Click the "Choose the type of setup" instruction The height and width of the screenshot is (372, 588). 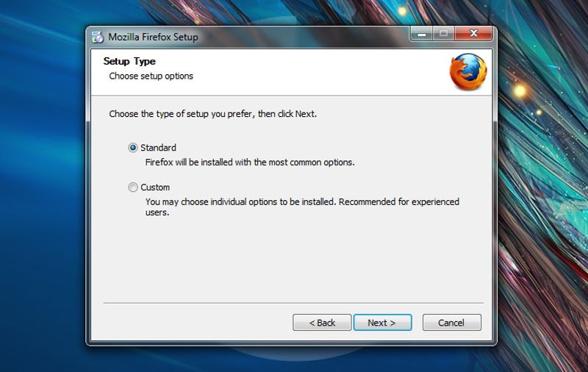[213, 114]
